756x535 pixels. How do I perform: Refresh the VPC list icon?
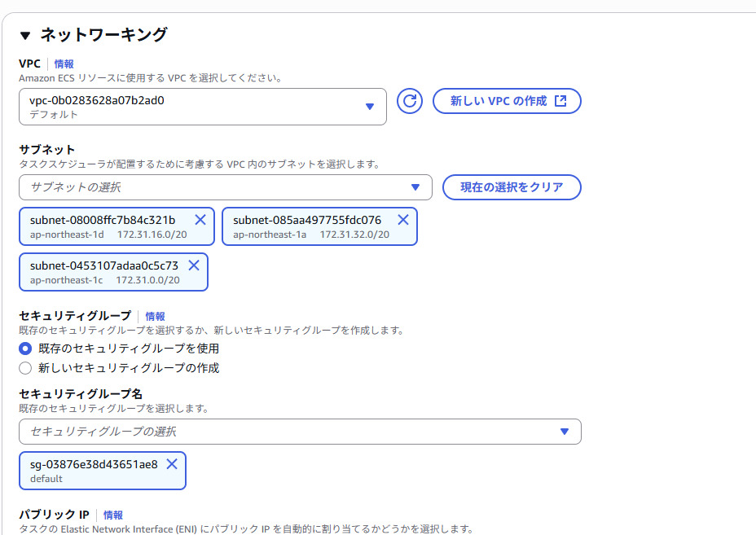point(409,101)
